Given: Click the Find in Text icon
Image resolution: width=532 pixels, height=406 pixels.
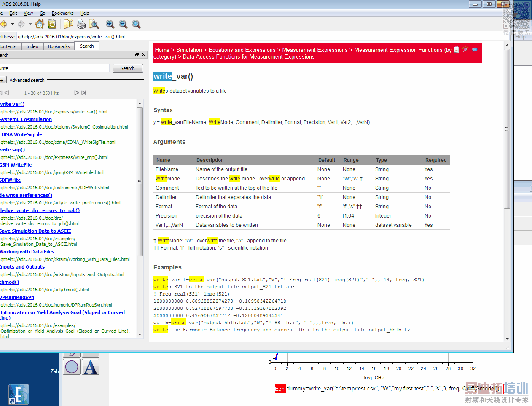Looking at the screenshot, I should [x=94, y=24].
